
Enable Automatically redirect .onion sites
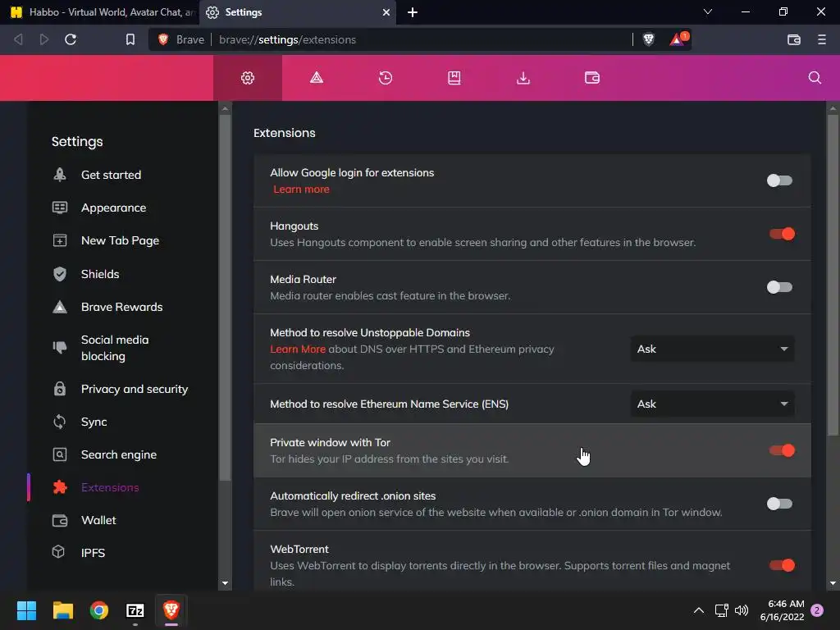click(779, 504)
